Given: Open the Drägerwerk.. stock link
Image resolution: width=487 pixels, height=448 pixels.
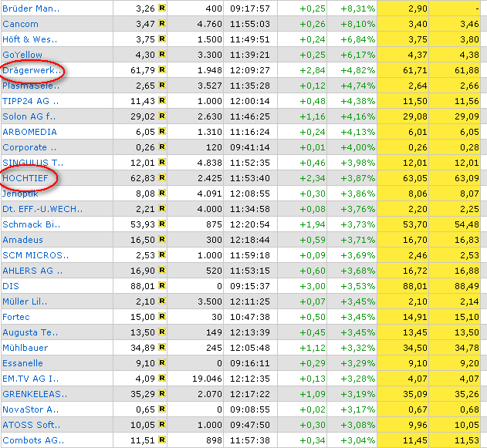Looking at the screenshot, I should (32, 70).
